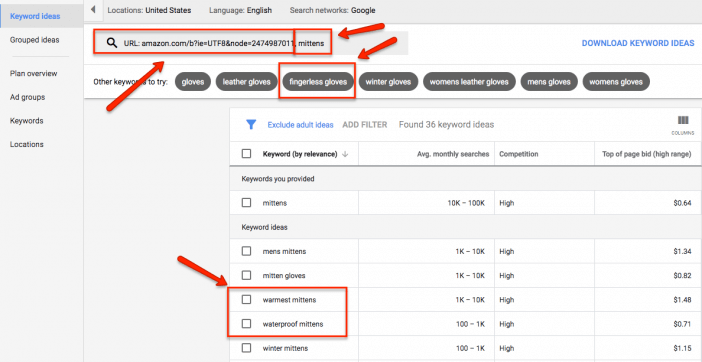Select the 'fingerless gloves' chip
The width and height of the screenshot is (702, 362).
point(318,82)
